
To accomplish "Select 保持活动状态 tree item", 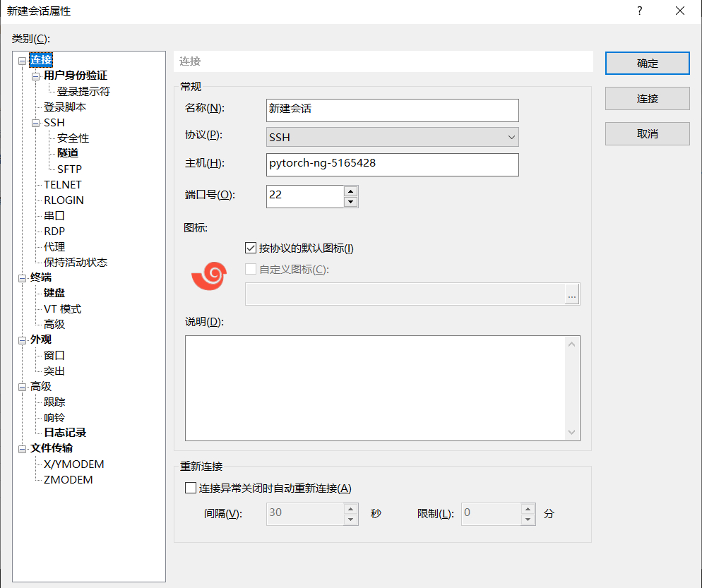I will (x=76, y=262).
